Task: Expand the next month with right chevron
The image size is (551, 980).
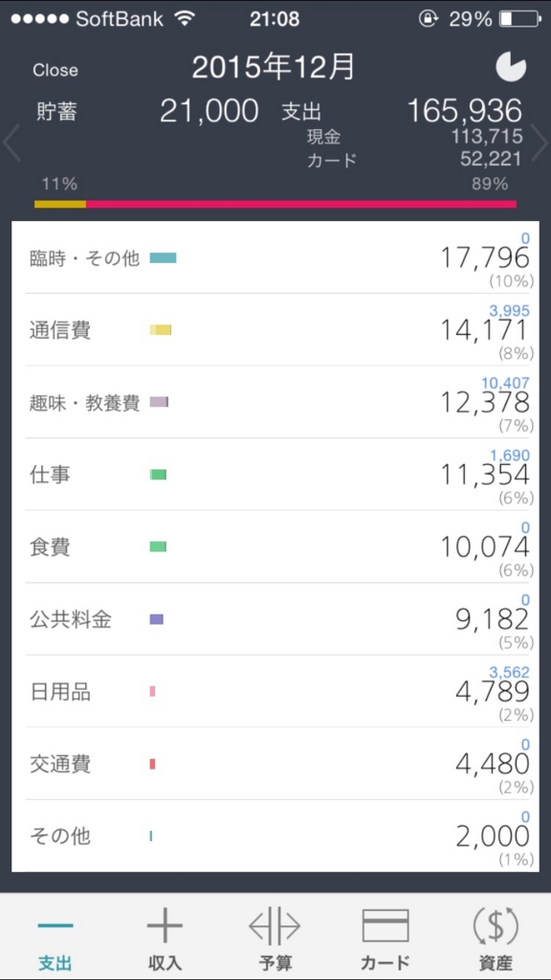Action: (539, 142)
